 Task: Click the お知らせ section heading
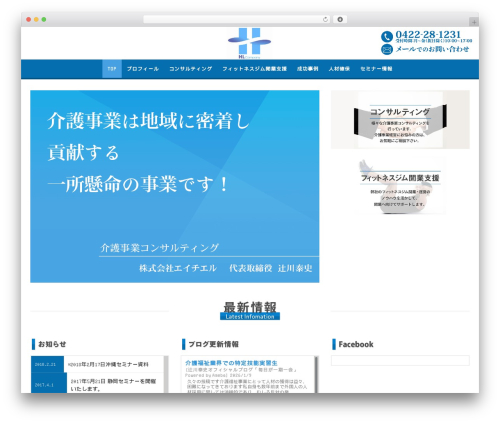(x=52, y=344)
